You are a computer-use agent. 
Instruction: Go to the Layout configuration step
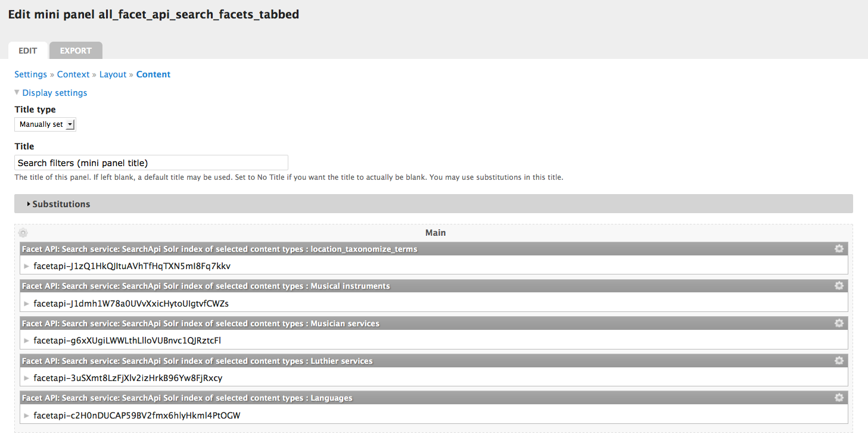pyautogui.click(x=113, y=74)
